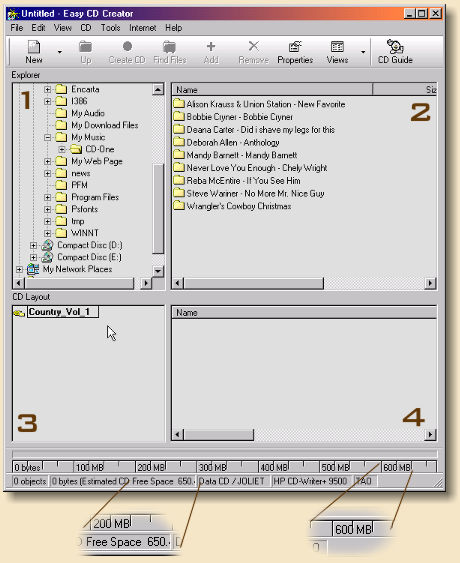This screenshot has height=563, width=460.
Task: Select Alison Krauss & Union Station folder
Action: (259, 104)
